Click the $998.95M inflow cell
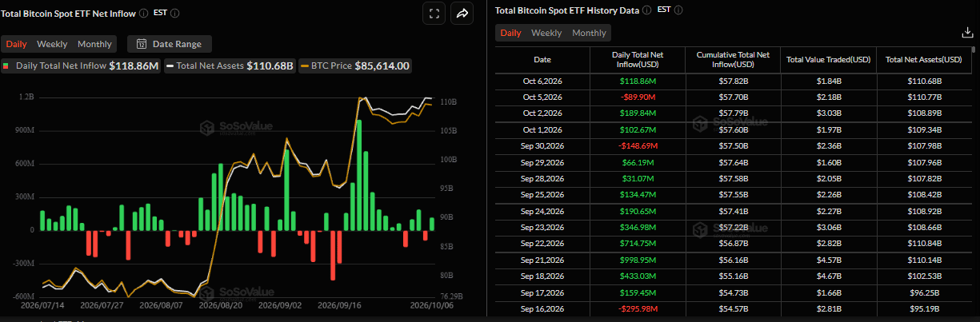Viewport: 980px width, 322px height. click(638, 260)
